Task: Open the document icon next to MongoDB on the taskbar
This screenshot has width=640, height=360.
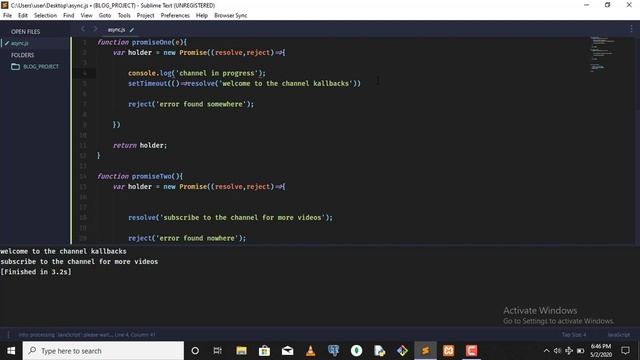Action: coord(380,351)
